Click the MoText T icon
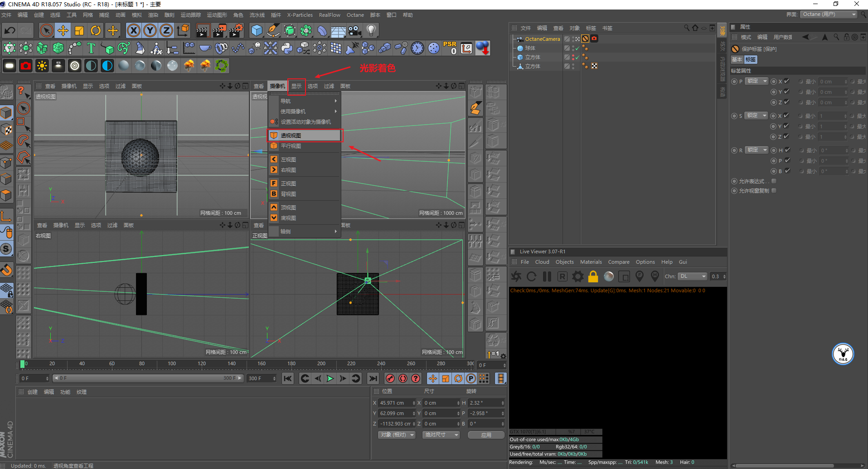This screenshot has height=469, width=868. 91,48
